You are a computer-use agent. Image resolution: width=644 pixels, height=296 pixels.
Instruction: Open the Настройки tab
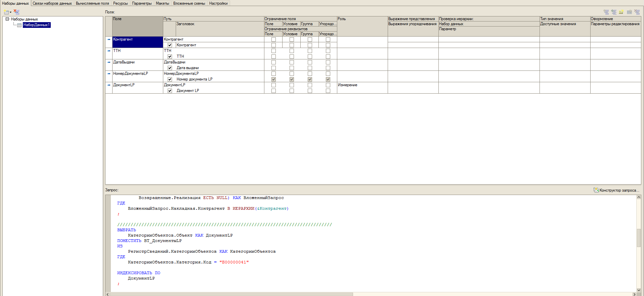pos(218,3)
